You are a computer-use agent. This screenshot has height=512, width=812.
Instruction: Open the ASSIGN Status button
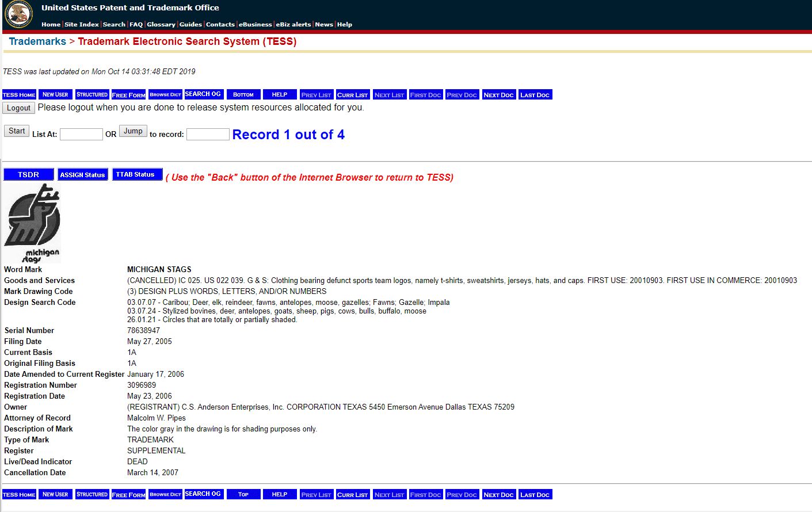point(83,174)
